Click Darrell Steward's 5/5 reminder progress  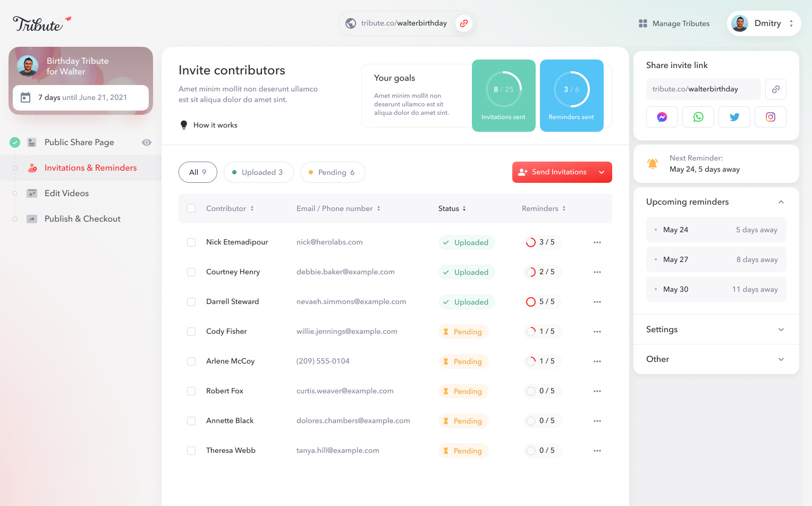(x=542, y=302)
